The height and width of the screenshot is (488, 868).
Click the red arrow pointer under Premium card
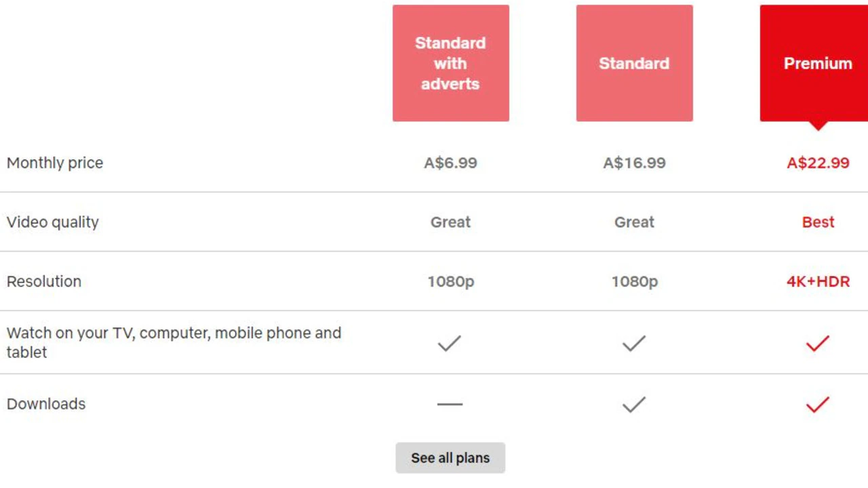tap(817, 125)
